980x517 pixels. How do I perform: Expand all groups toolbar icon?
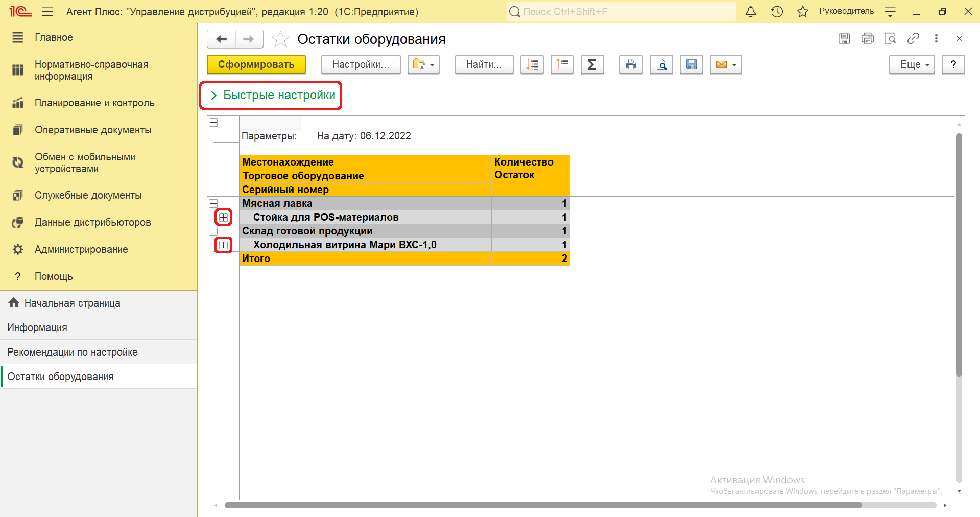click(x=532, y=64)
